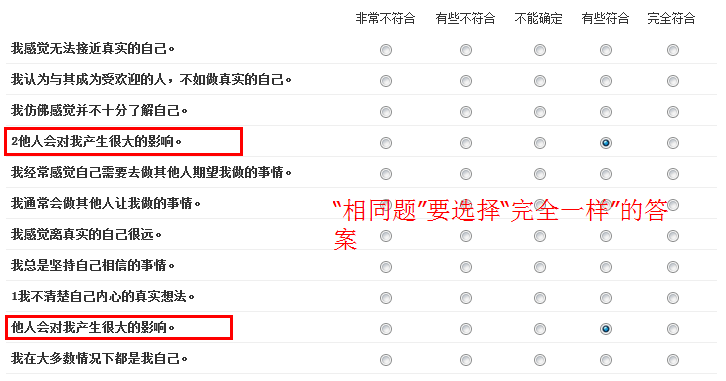Pick 非常不符合 for 2他人会对我产生很大的影响
726x381 pixels.
pyautogui.click(x=386, y=143)
